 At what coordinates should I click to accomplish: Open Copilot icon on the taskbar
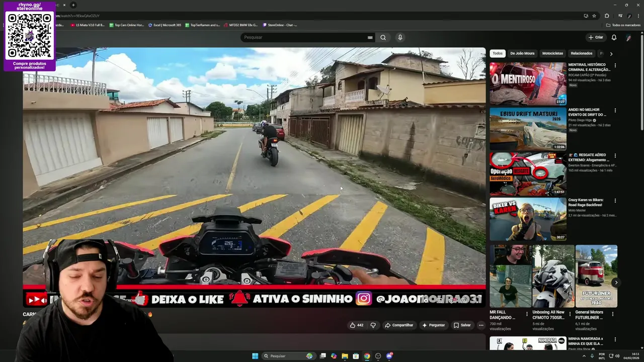[334, 356]
